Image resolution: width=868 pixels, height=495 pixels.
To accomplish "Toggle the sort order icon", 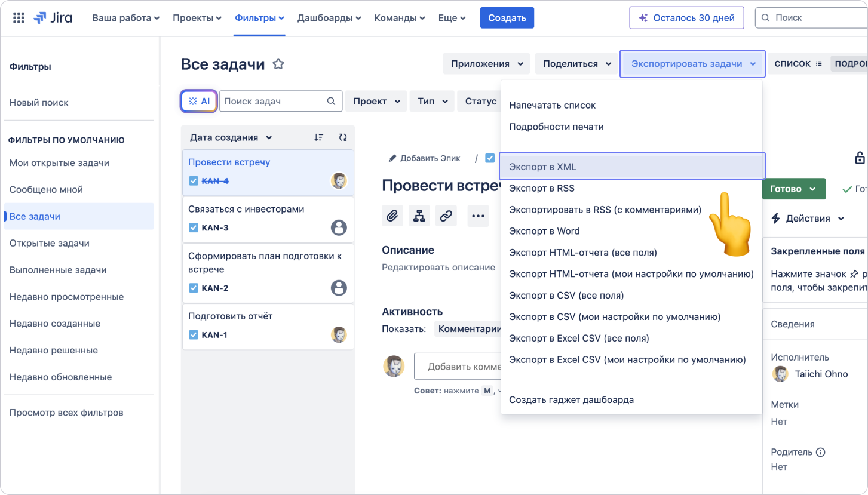I will pyautogui.click(x=319, y=137).
